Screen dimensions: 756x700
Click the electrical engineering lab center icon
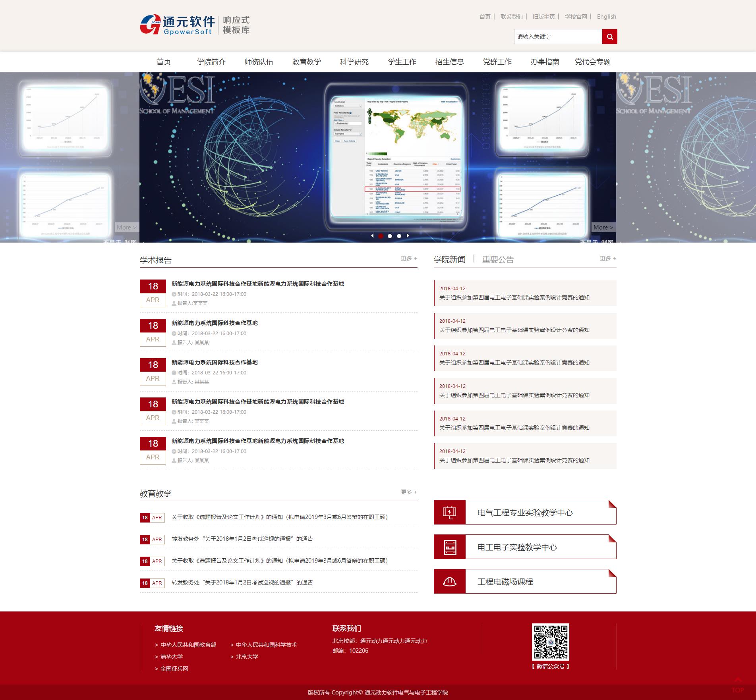pos(449,513)
